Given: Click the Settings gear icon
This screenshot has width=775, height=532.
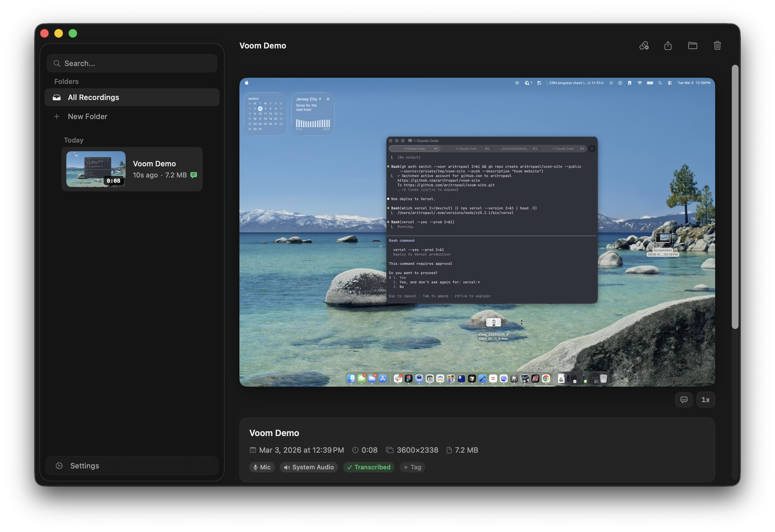Looking at the screenshot, I should pyautogui.click(x=59, y=466).
